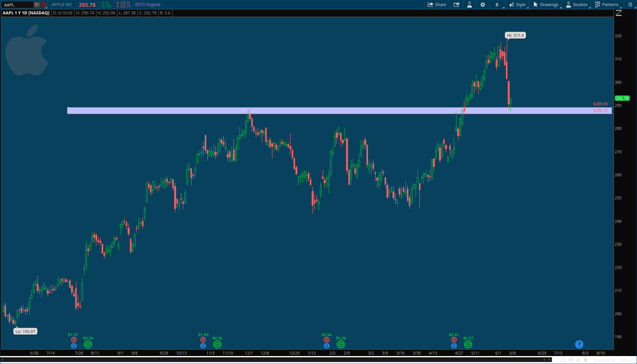The height and width of the screenshot is (364, 637).
Task: Open the Drawings dropdown menu
Action: 546,4
